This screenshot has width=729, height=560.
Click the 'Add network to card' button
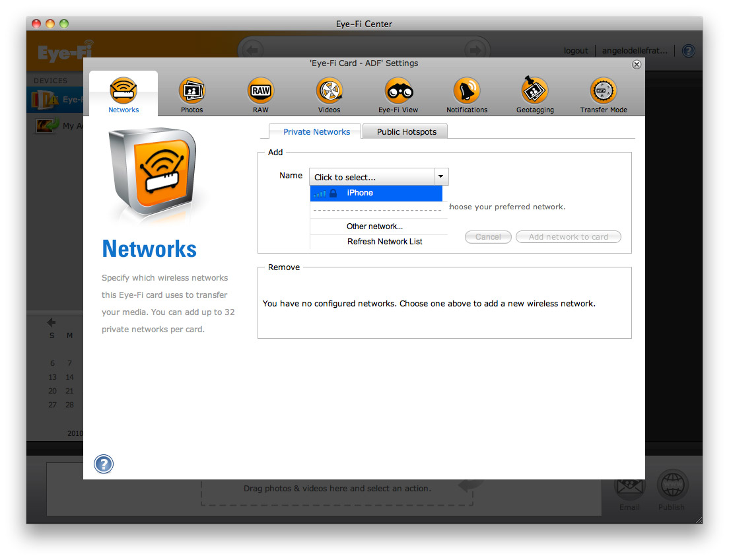click(x=568, y=236)
